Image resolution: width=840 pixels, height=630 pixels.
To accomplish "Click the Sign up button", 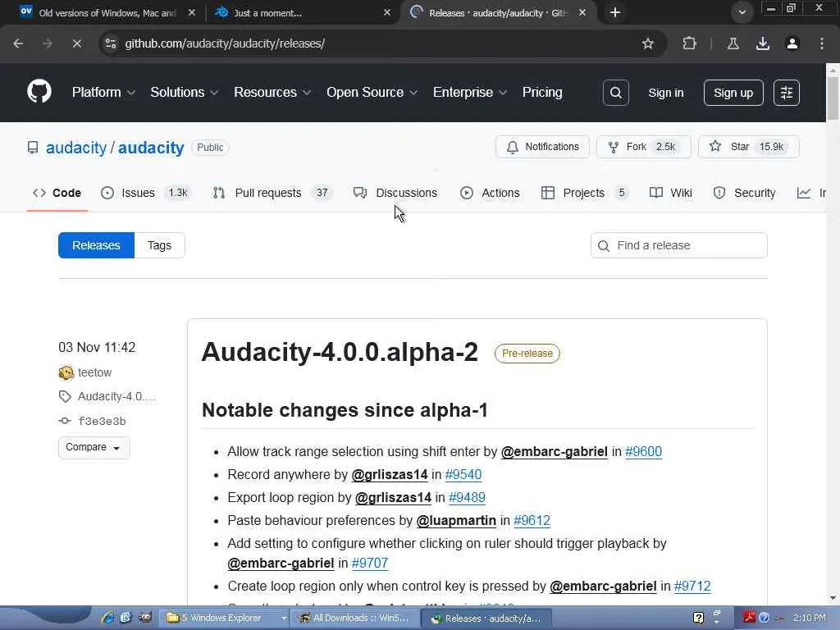I will 733,93.
